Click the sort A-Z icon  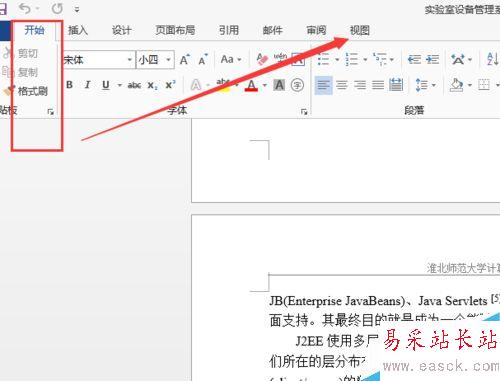point(493,59)
